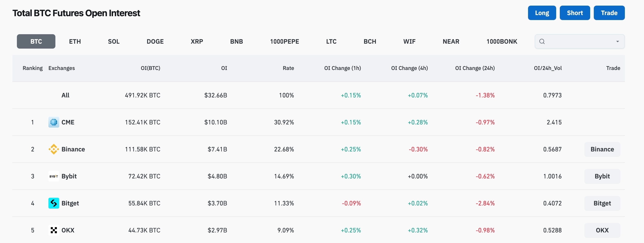Viewport: 644px width, 243px height.
Task: Click the CME exchange logo icon
Action: [54, 122]
